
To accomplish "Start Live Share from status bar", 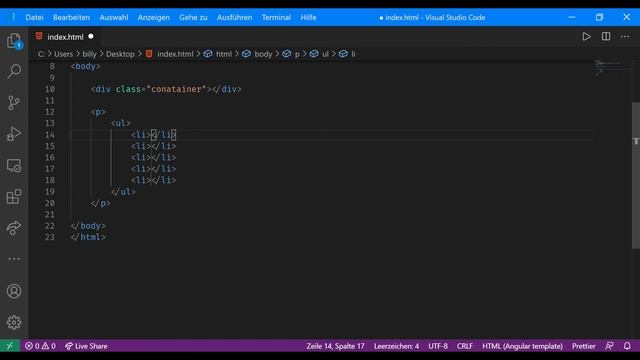I will [x=86, y=346].
